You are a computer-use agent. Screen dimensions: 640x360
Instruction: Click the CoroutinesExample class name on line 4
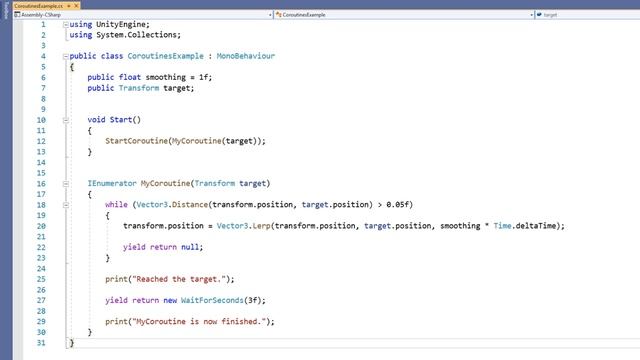165,56
